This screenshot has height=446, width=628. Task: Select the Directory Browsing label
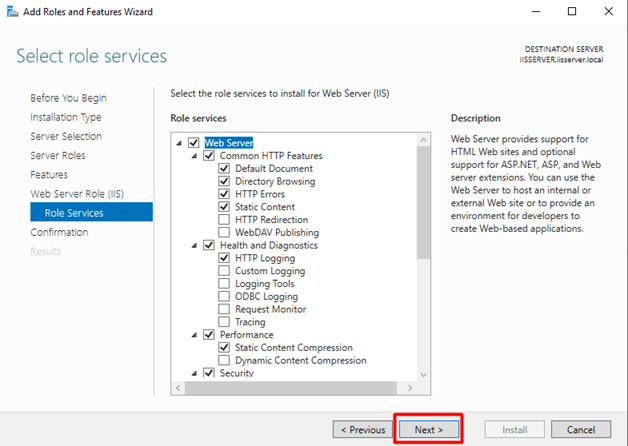tap(275, 181)
